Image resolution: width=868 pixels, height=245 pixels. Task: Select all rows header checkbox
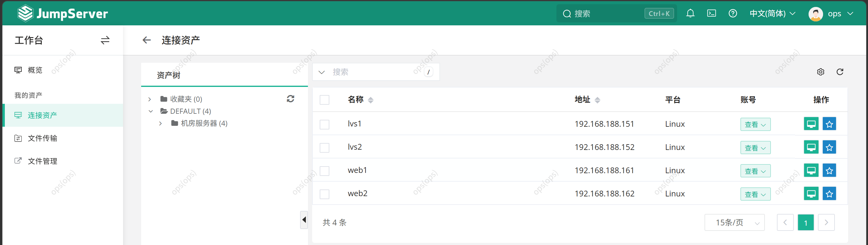(325, 100)
